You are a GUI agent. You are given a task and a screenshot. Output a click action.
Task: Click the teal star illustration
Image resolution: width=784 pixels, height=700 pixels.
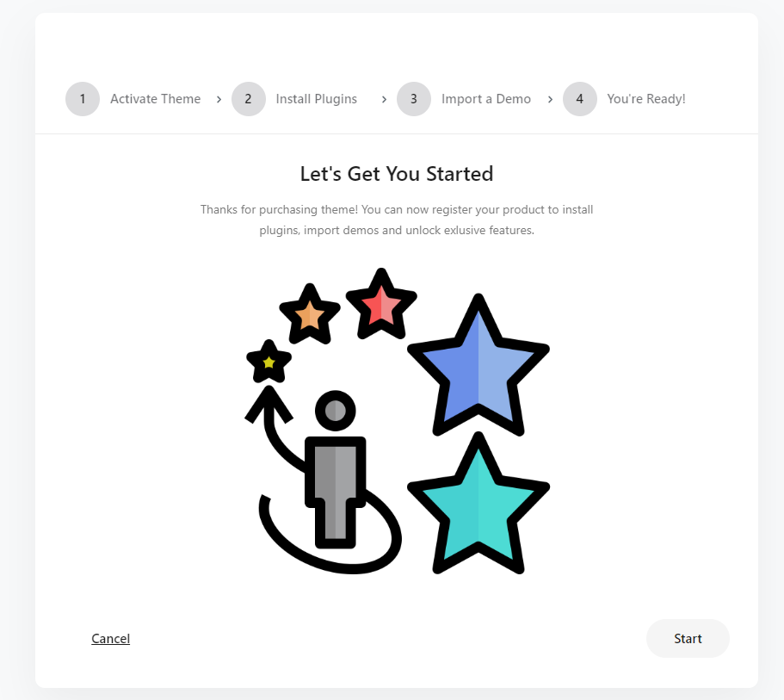(478, 506)
